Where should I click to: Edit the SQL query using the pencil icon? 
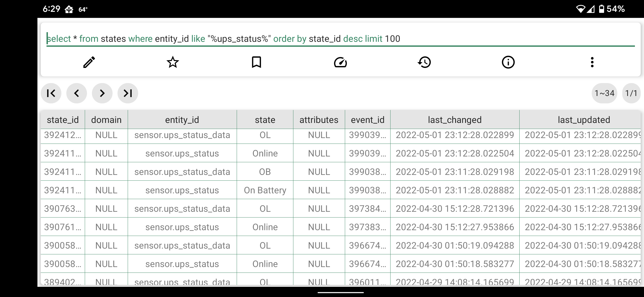89,62
